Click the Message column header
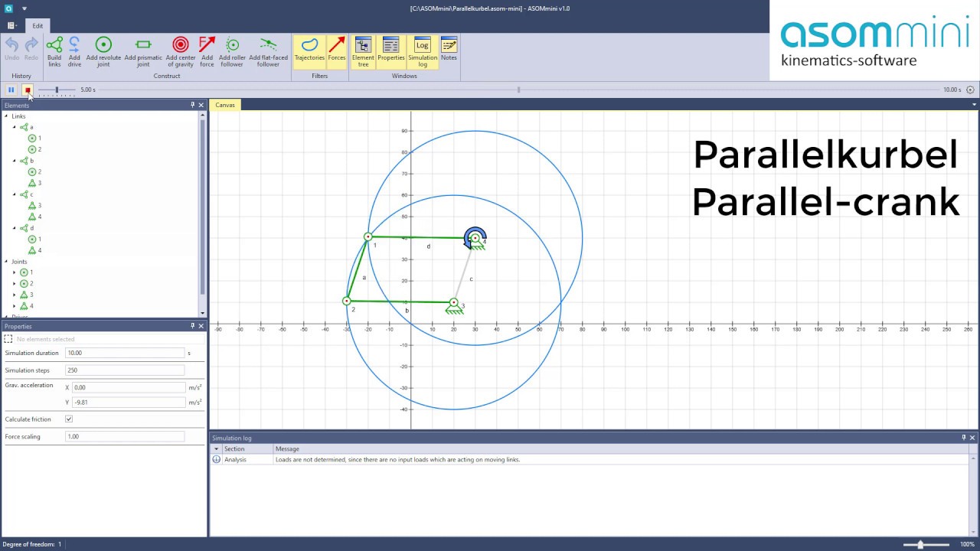This screenshot has height=551, width=980. (621, 449)
